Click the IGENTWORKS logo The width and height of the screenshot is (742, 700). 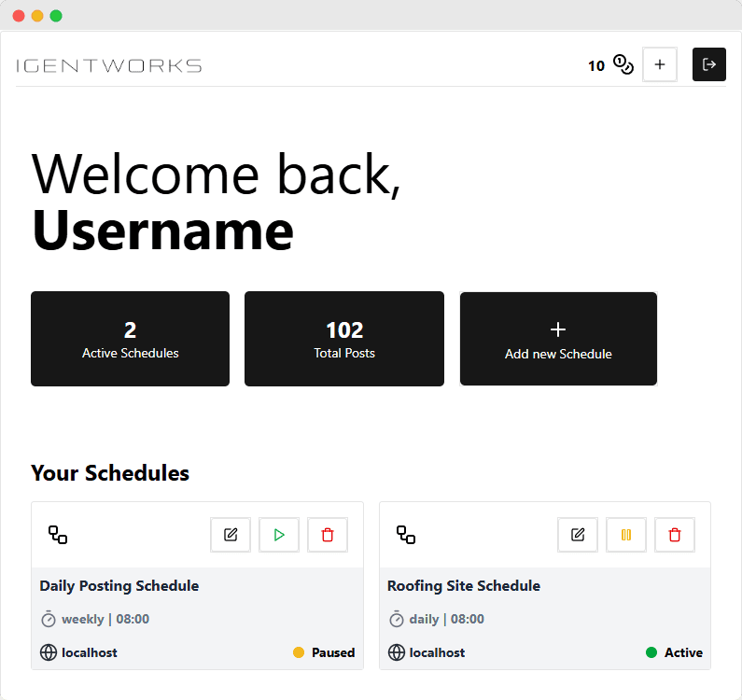click(x=109, y=65)
